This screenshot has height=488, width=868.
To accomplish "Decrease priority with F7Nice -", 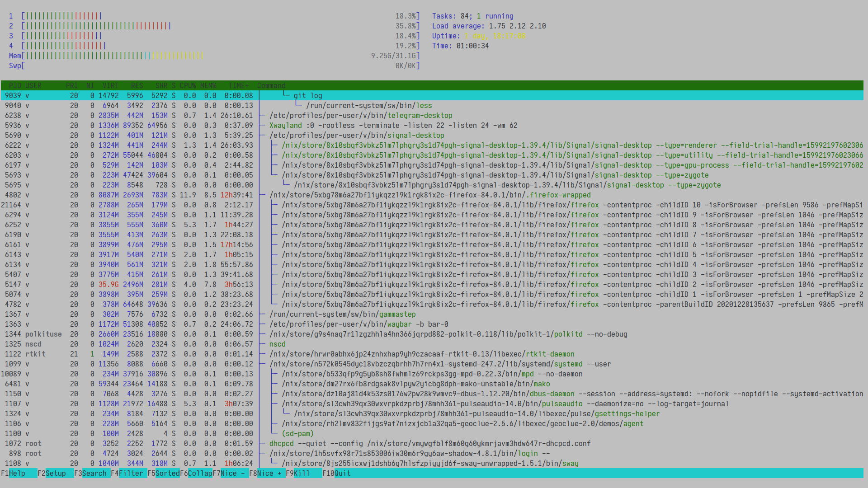I will [x=228, y=473].
